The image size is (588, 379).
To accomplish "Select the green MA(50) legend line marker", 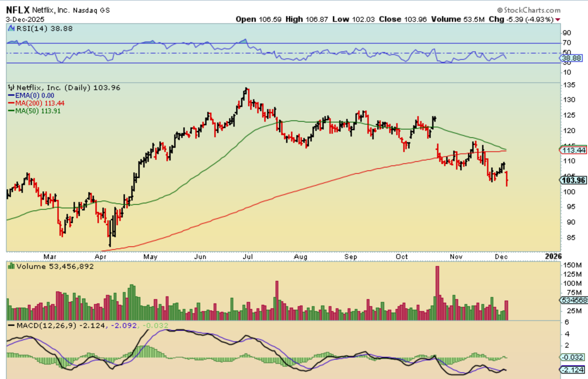I will (x=11, y=111).
